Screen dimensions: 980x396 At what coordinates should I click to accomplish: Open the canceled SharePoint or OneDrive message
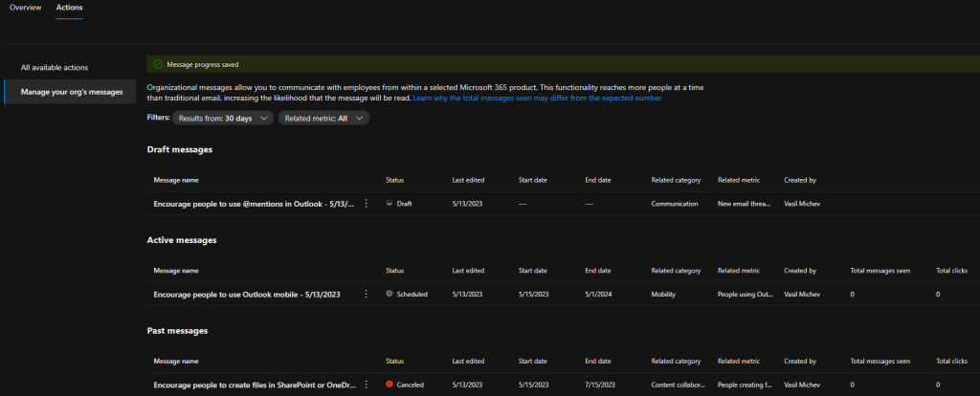(x=254, y=385)
